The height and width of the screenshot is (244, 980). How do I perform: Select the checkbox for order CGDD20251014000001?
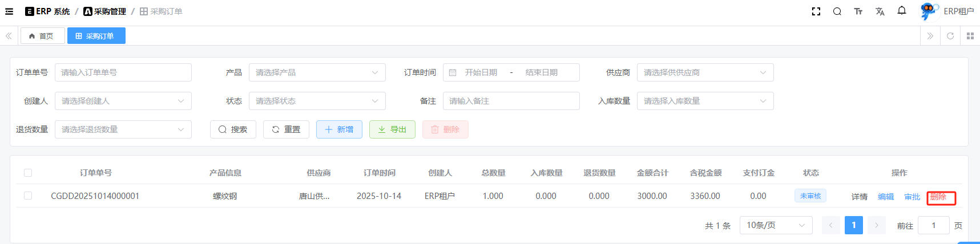click(x=28, y=196)
